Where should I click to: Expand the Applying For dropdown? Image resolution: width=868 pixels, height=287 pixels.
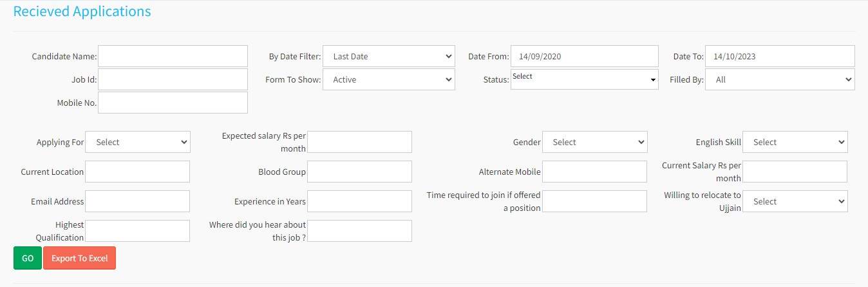pyautogui.click(x=137, y=142)
